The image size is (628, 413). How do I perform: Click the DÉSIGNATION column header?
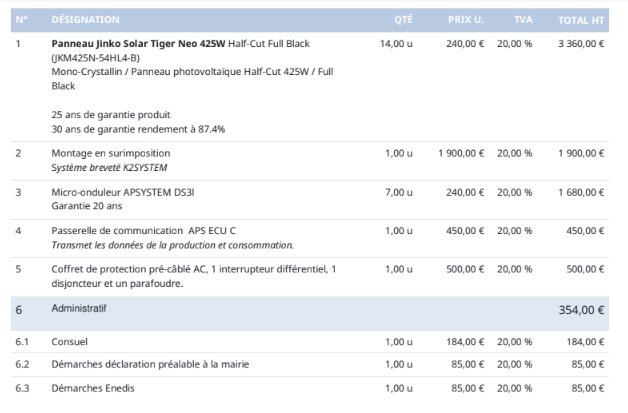(85, 20)
